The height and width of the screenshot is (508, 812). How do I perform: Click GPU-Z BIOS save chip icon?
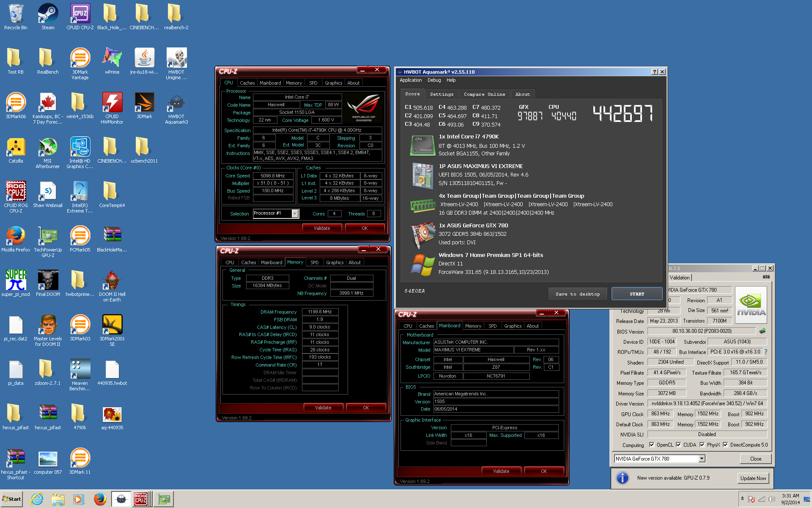pyautogui.click(x=763, y=331)
